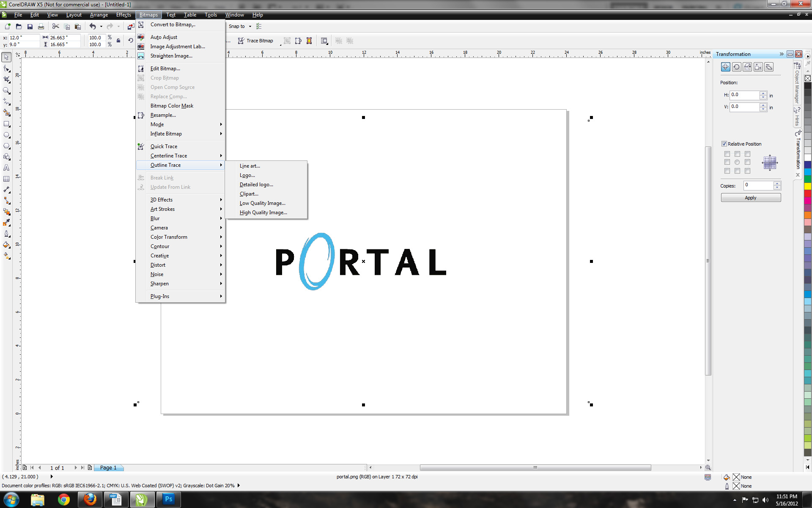Click the Undo arrow icon

click(93, 26)
